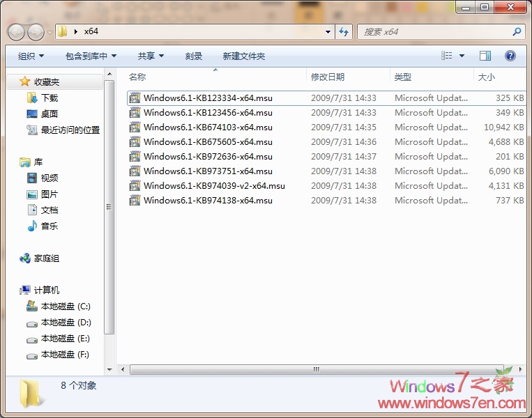Select file Windows6.1-KB972636-x64.msu
532x418 pixels.
click(x=208, y=156)
